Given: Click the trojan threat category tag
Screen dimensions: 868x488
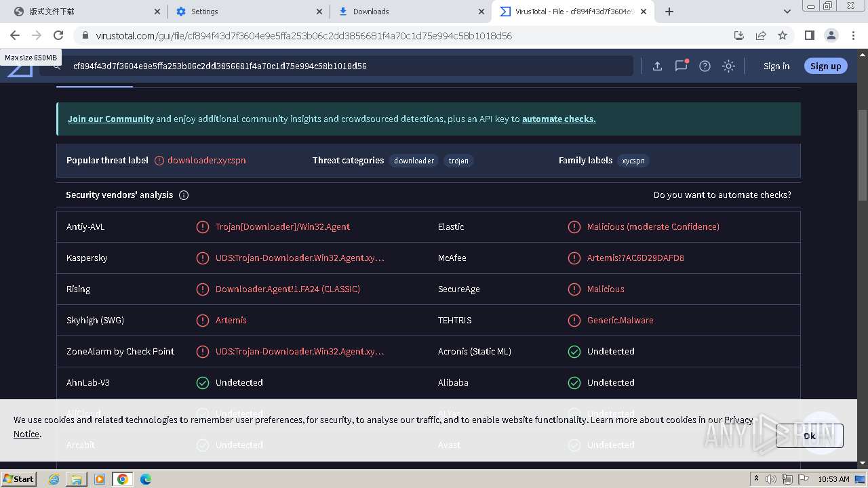Looking at the screenshot, I should [458, 161].
